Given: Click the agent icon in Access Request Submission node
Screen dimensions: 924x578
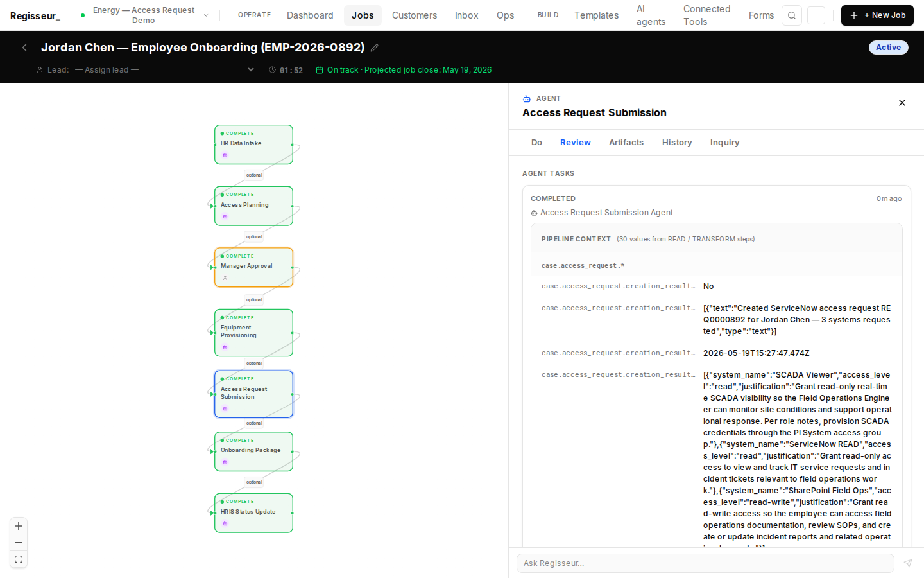Looking at the screenshot, I should click(225, 408).
